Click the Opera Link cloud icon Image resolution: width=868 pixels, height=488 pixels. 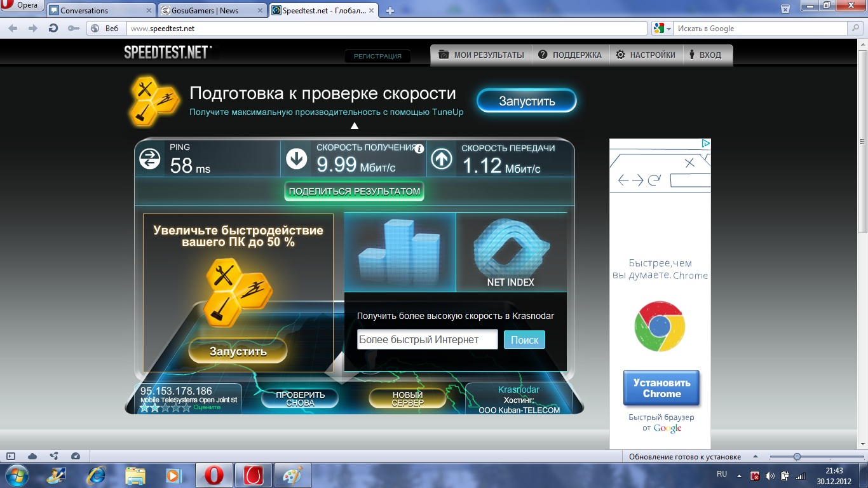pyautogui.click(x=32, y=456)
